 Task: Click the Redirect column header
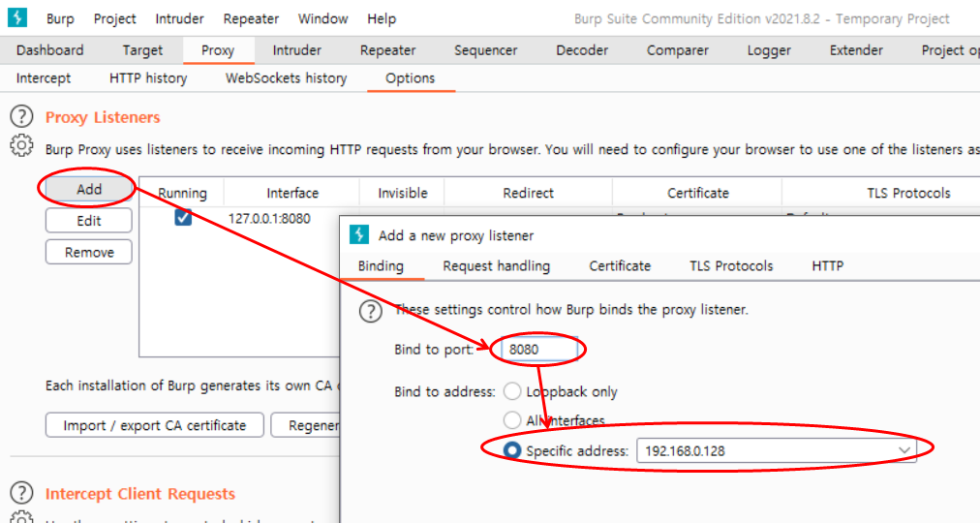(x=528, y=193)
